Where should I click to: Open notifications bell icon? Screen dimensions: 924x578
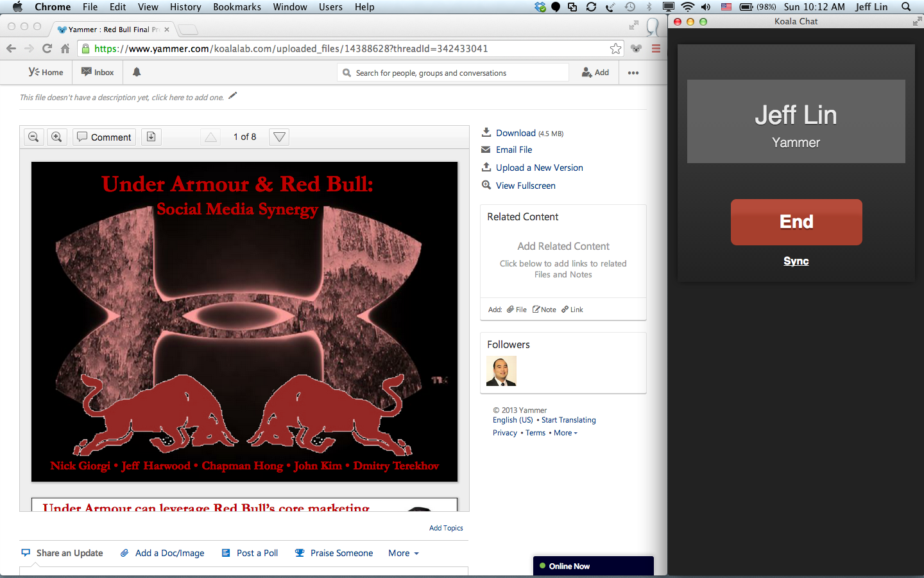(137, 73)
